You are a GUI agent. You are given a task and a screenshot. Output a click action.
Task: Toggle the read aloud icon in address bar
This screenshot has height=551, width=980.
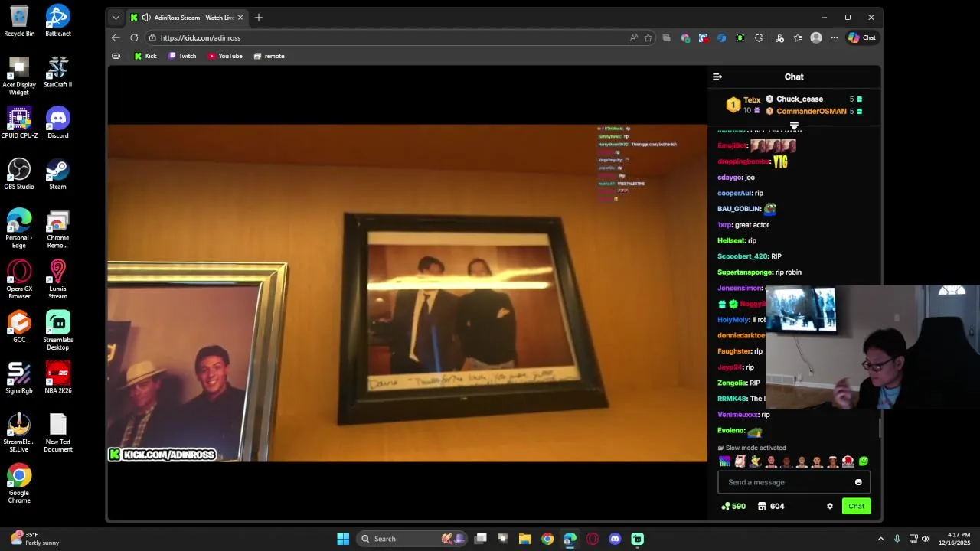coord(634,37)
